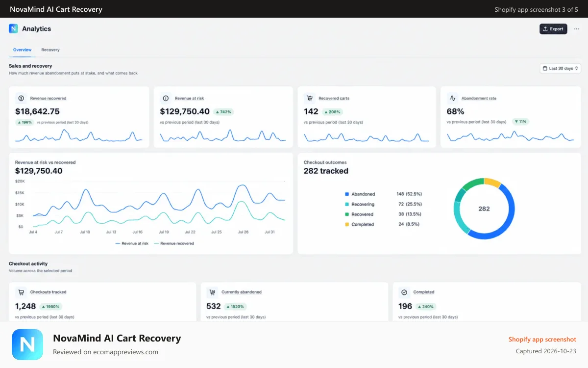Viewport: 588px width, 368px height.
Task: Click the $18,642.75 revenue recovered value
Action: (37, 111)
